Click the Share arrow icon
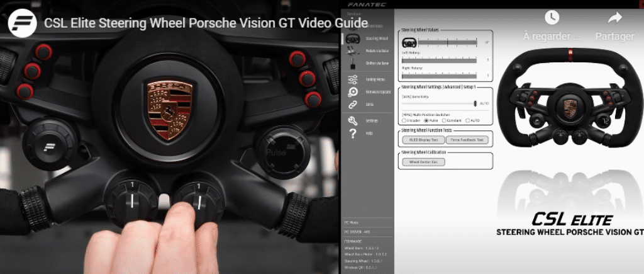This screenshot has width=644, height=274. click(615, 17)
